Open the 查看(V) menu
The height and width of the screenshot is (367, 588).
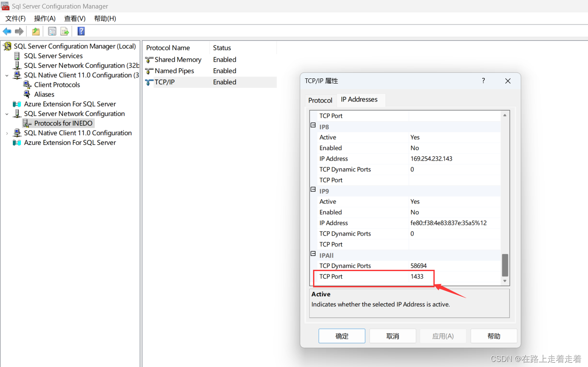(75, 18)
